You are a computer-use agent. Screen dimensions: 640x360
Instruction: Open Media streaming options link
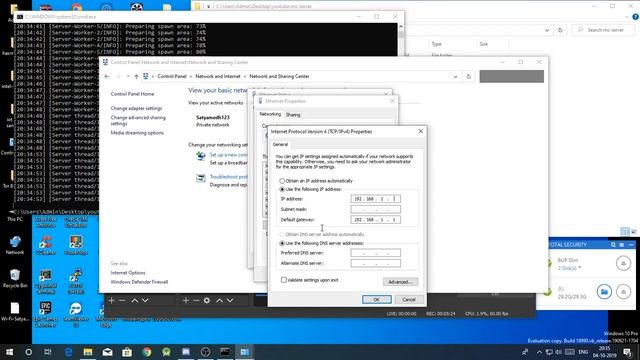coord(137,133)
